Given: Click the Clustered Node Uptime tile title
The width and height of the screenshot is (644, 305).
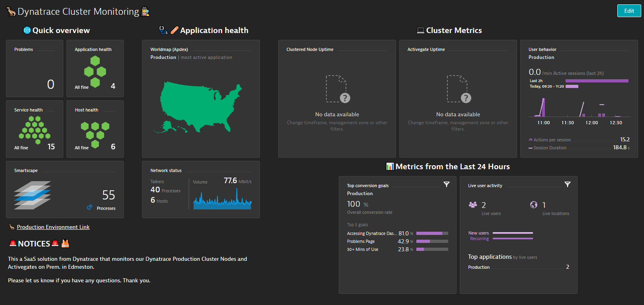Looking at the screenshot, I should click(310, 49).
